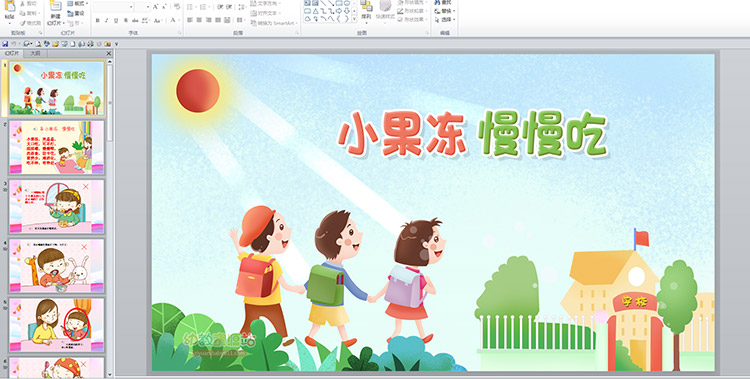The image size is (750, 379).
Task: Expand the shapes gallery more arrow
Action: tap(354, 19)
